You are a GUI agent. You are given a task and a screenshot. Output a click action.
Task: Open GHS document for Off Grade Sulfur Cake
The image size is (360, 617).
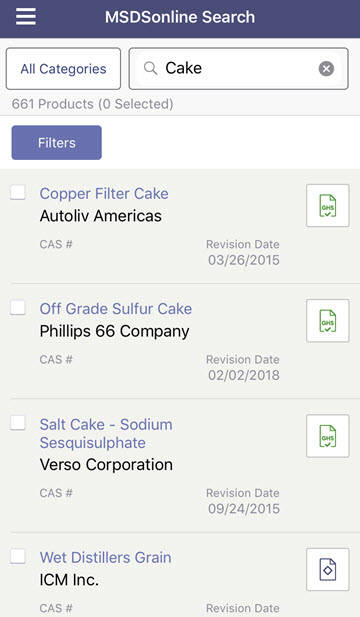tap(328, 321)
